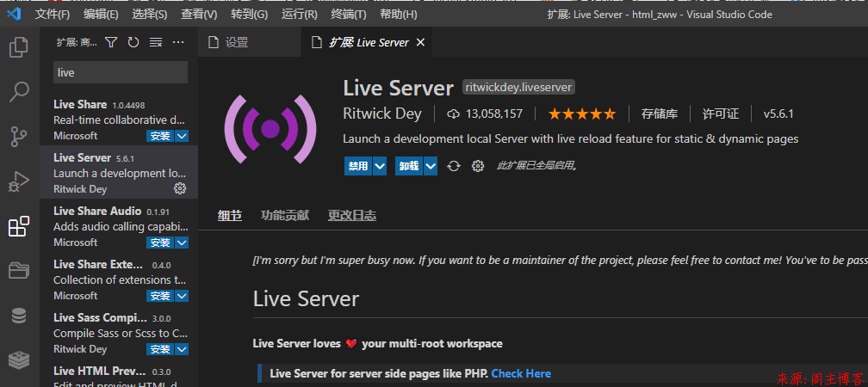Click the ritwickdey.liveserver identifier badge
This screenshot has height=387, width=868.
click(x=518, y=88)
